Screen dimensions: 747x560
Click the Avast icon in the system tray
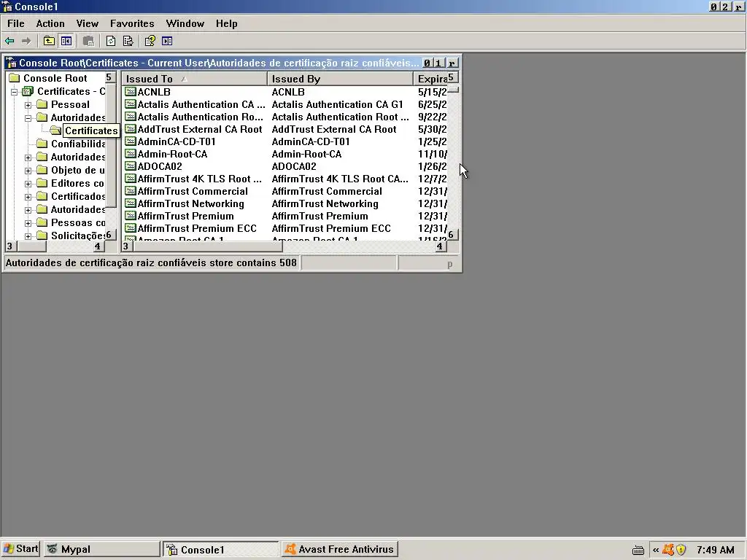click(668, 550)
